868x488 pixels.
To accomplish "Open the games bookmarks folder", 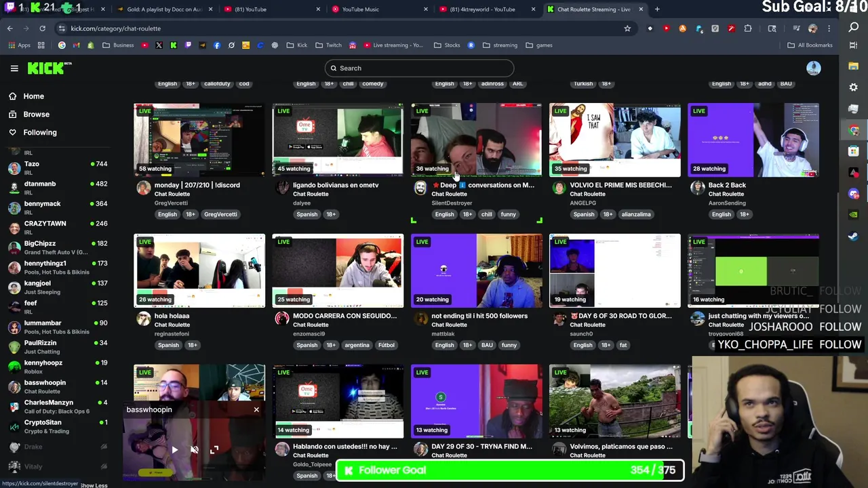I will pyautogui.click(x=539, y=45).
